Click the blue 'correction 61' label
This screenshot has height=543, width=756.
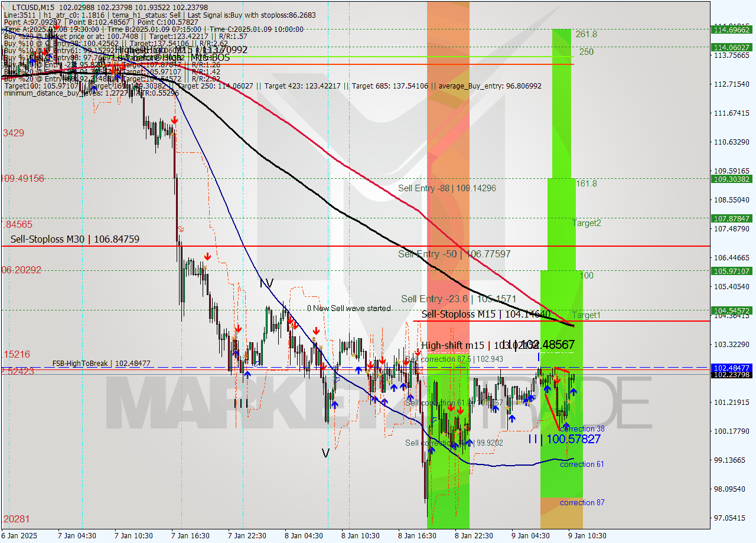[x=582, y=465]
